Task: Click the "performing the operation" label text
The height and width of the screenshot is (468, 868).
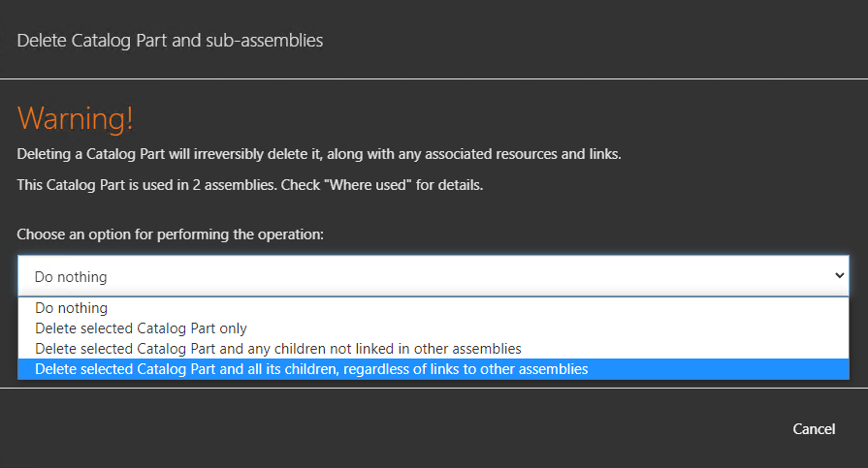Action: (x=240, y=234)
